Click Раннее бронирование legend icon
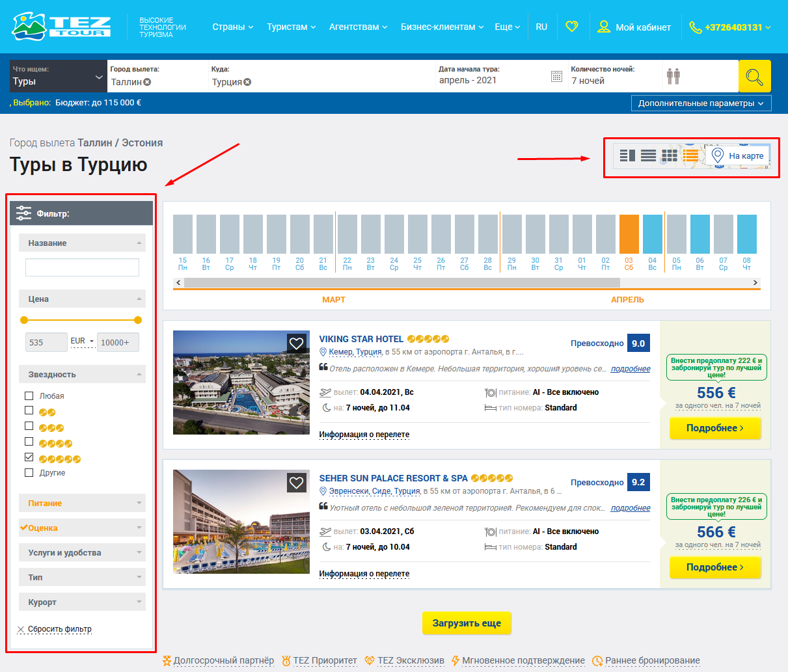788x672 pixels. click(597, 661)
